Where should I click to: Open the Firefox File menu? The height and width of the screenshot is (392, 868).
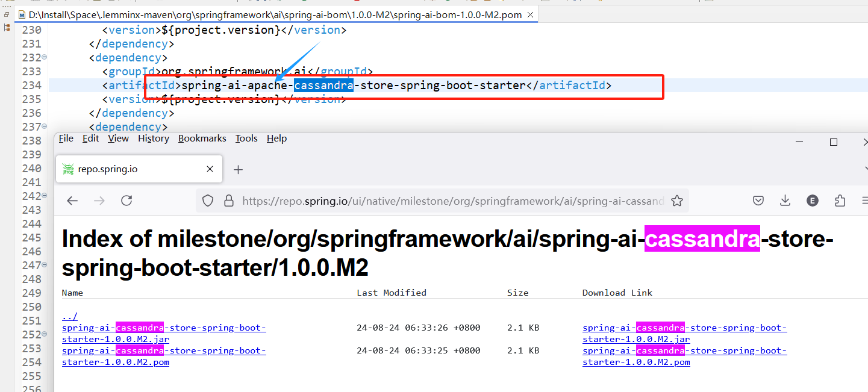click(x=66, y=138)
